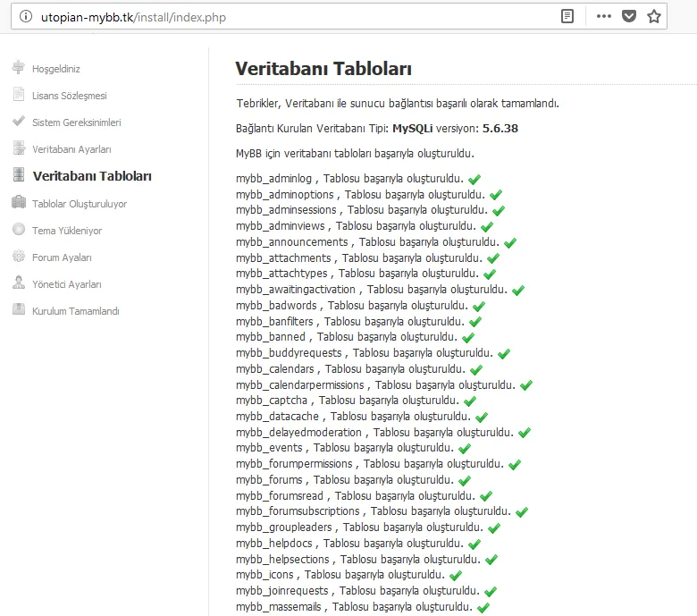Click the mybb_forumsread table row text

[356, 496]
